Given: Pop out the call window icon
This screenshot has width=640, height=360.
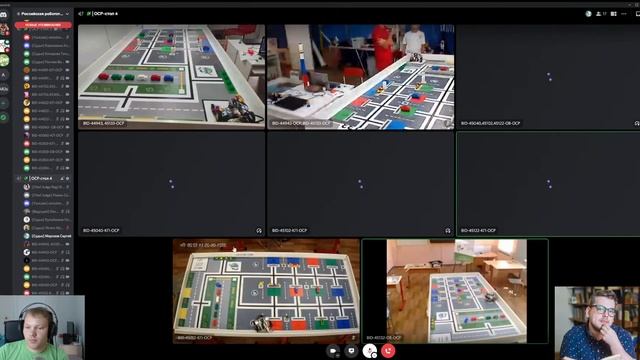Looking at the screenshot, I should [637, 14].
